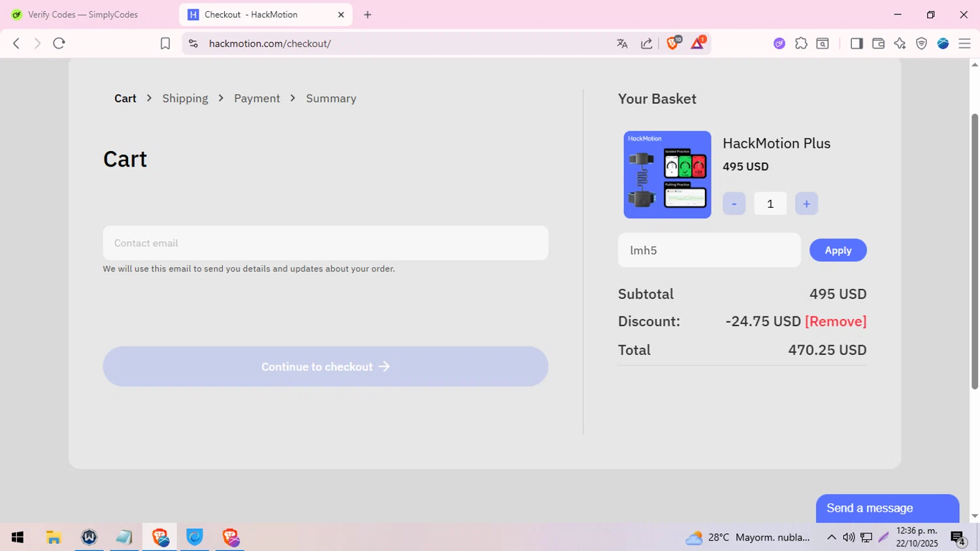
Task: Go to the Summary step
Action: 331,98
